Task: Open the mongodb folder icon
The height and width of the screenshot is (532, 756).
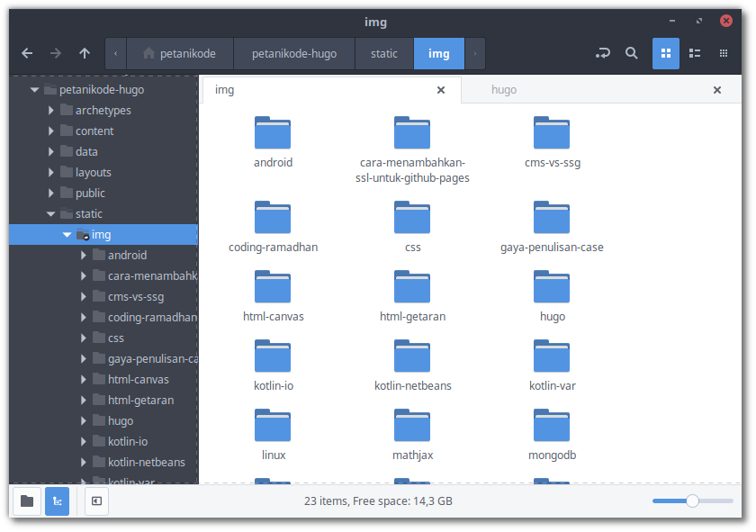Action: tap(552, 426)
